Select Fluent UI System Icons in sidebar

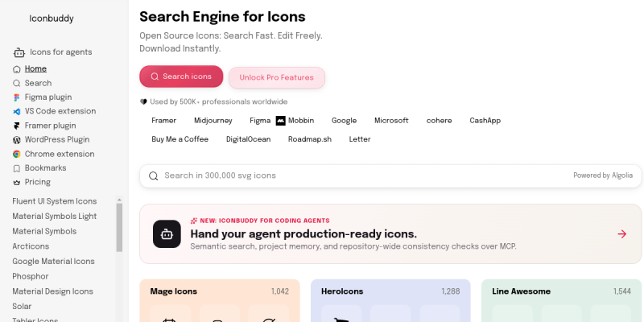click(55, 201)
